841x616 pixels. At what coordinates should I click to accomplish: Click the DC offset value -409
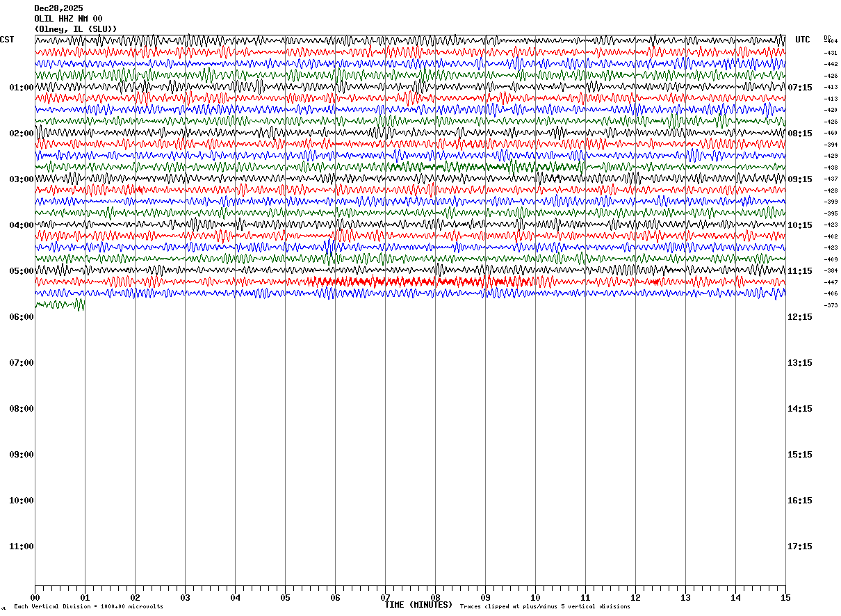click(831, 259)
